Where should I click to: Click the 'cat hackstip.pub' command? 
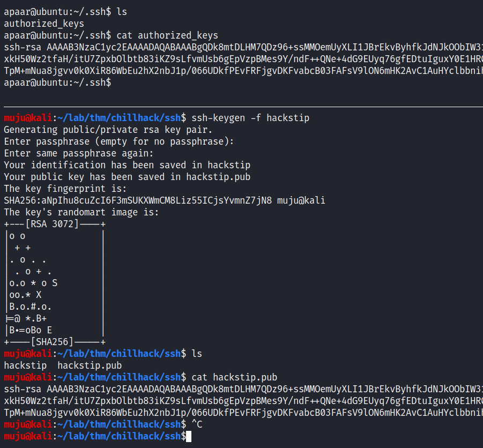(234, 377)
